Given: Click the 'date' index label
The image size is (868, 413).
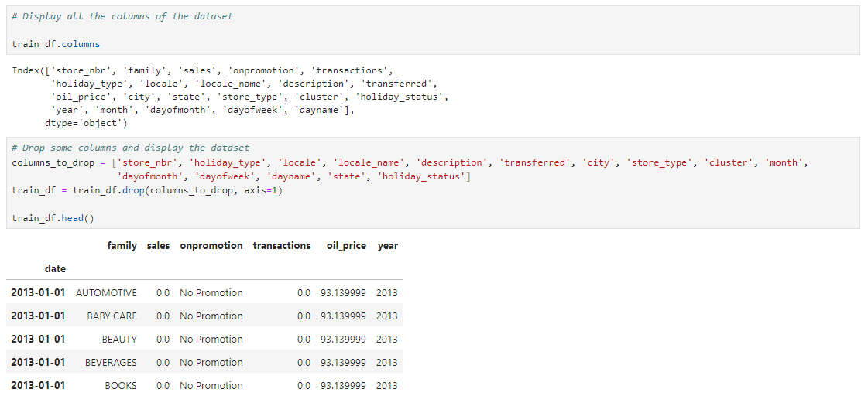Looking at the screenshot, I should [55, 268].
